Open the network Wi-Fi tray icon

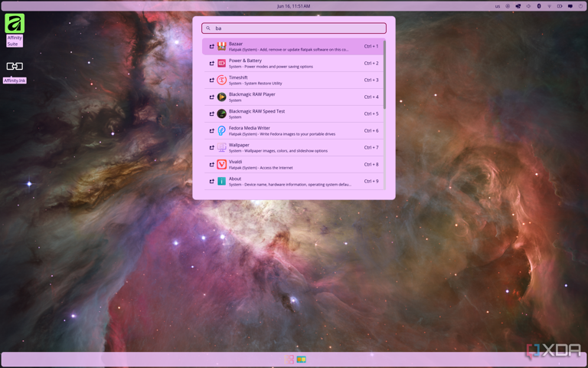click(x=549, y=6)
